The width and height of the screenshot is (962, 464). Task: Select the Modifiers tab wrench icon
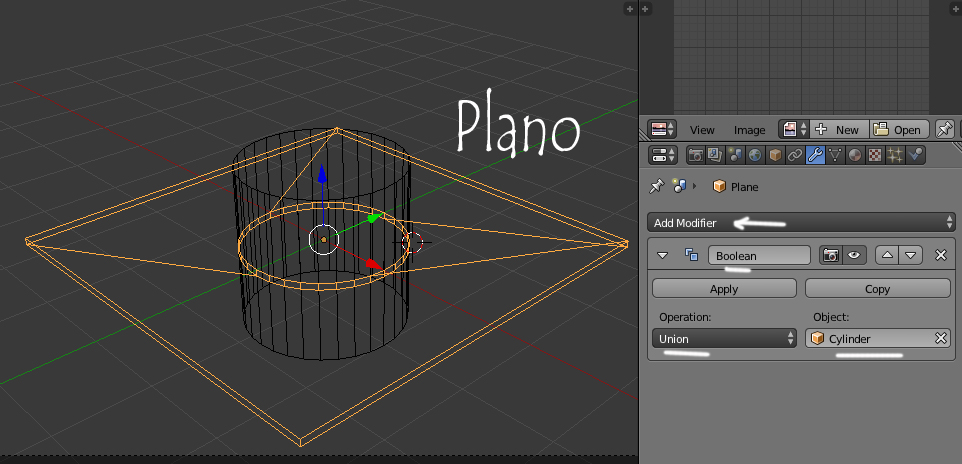click(x=815, y=155)
